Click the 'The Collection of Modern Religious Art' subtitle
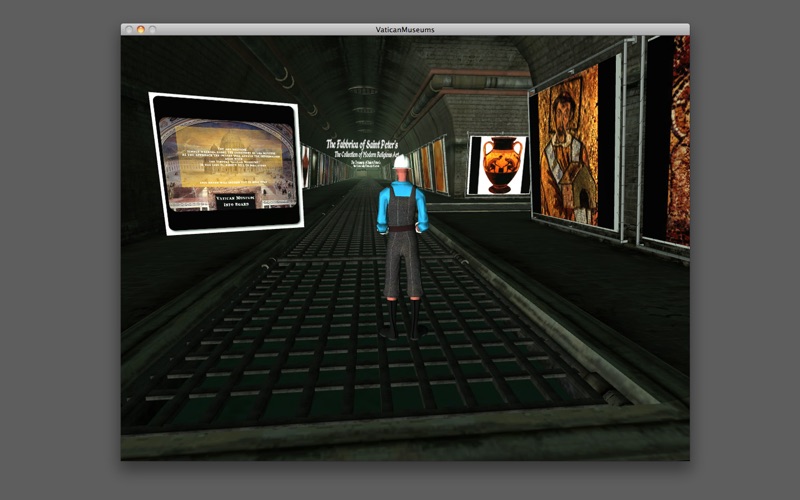800x500 pixels. tap(365, 155)
